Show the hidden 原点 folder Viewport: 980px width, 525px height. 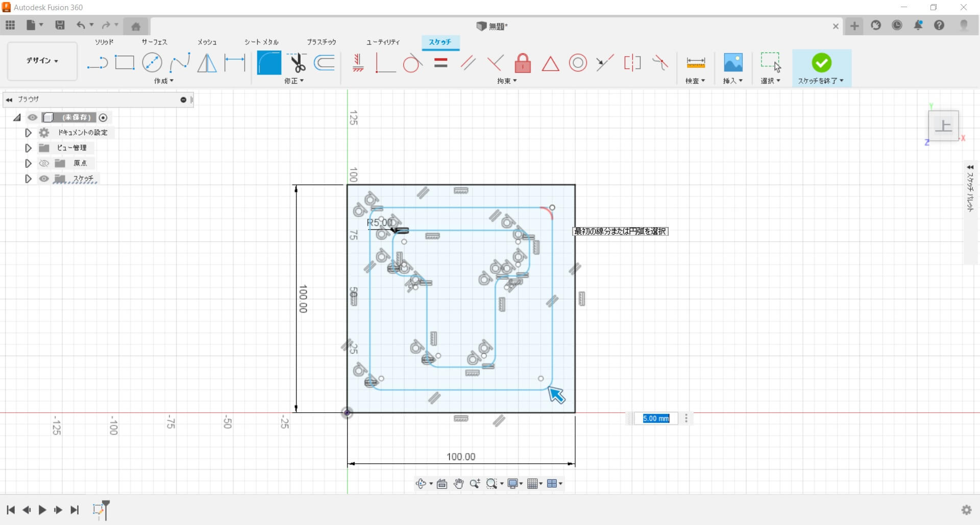44,163
